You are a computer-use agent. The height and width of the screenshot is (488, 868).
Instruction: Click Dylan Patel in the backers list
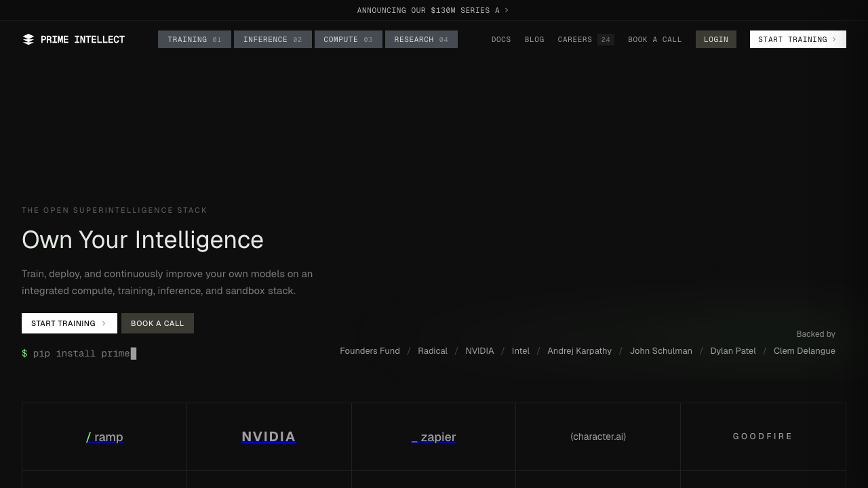pos(733,350)
